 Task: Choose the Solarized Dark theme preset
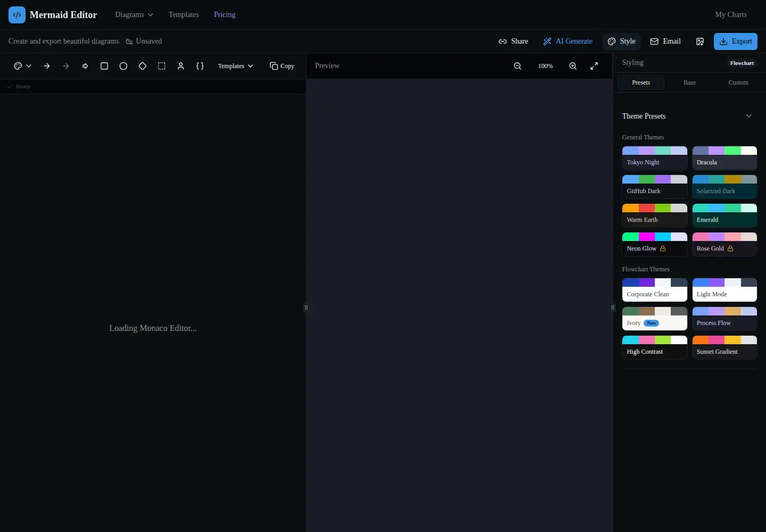pos(725,187)
